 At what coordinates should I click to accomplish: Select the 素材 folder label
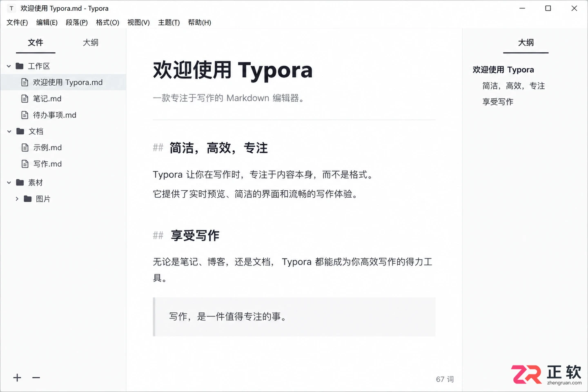[36, 183]
